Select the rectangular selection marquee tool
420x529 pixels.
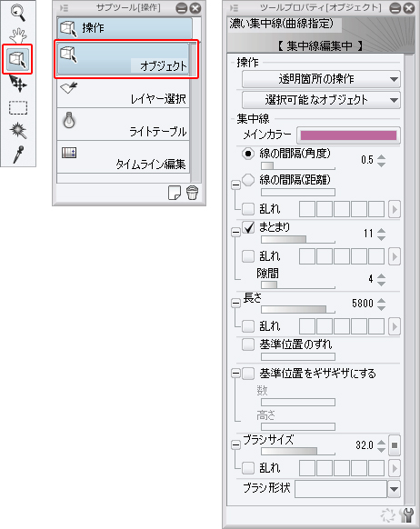(x=18, y=108)
